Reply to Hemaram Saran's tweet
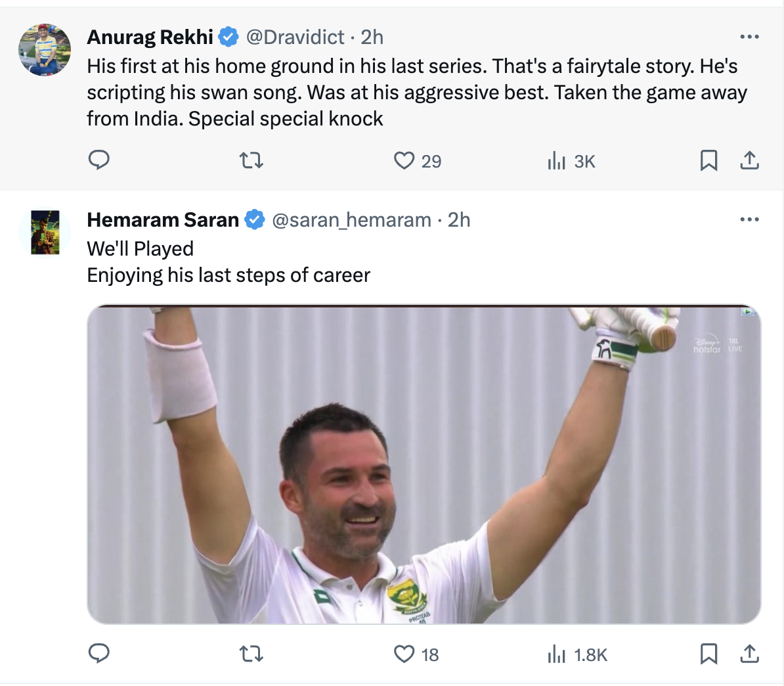Viewport: 784px width, 686px height. [x=98, y=654]
